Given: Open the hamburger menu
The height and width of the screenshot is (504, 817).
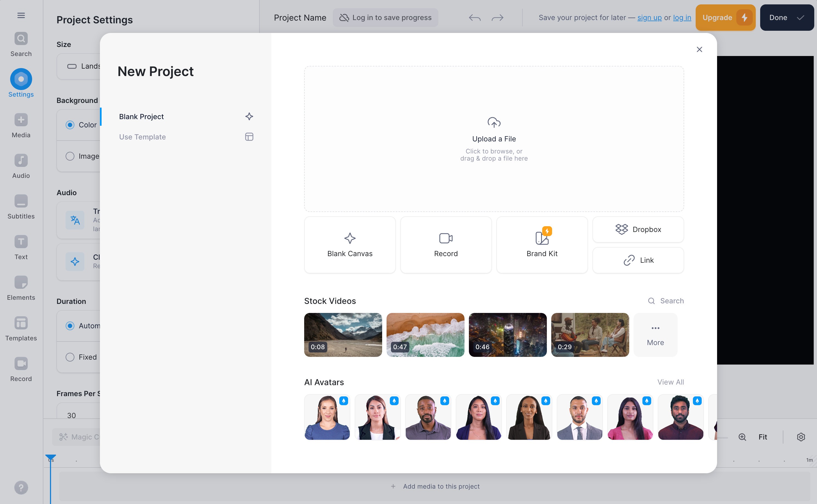Looking at the screenshot, I should tap(21, 15).
